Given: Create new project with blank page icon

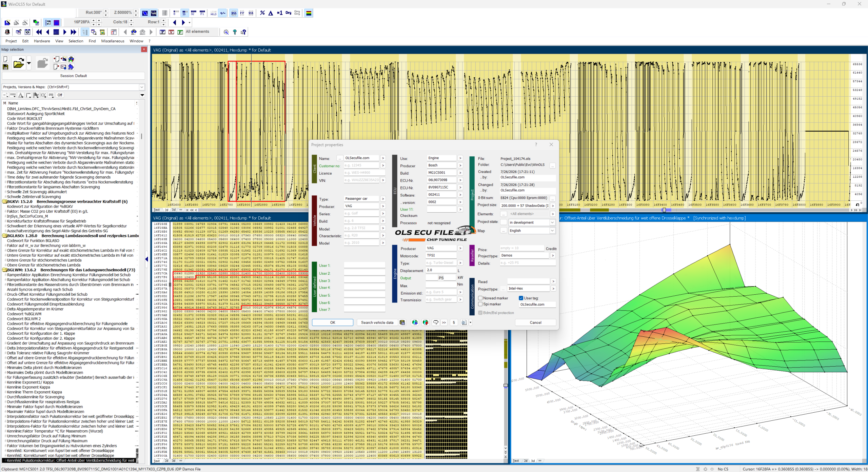Looking at the screenshot, I should [5, 59].
